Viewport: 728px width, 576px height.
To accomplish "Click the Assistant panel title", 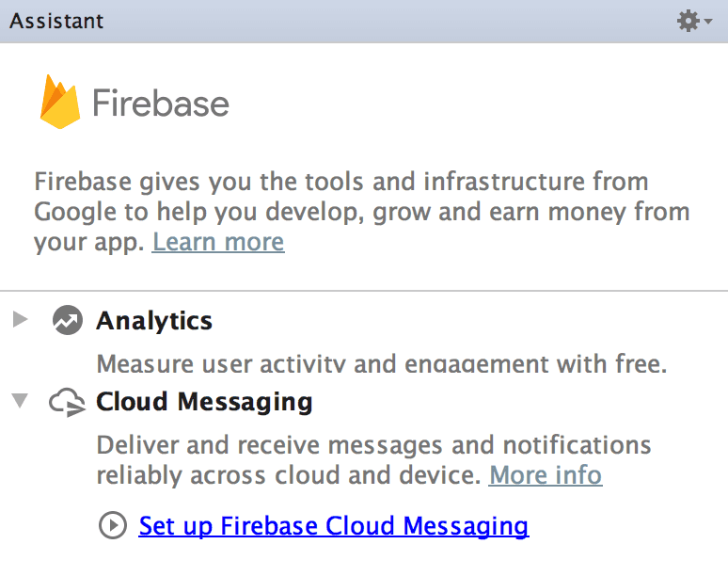I will (x=56, y=22).
